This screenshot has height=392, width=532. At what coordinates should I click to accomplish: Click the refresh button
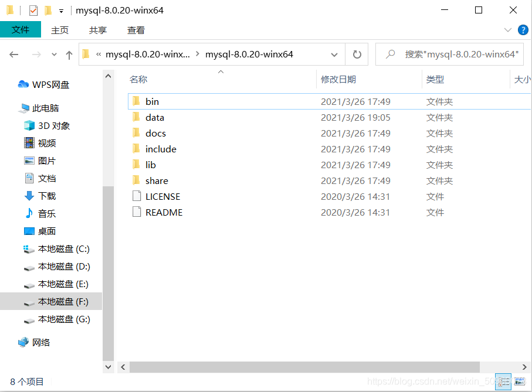point(357,54)
